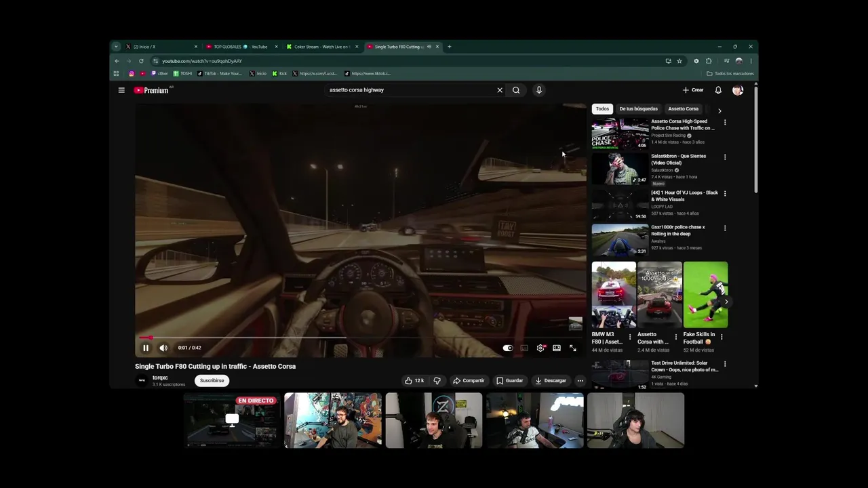
Task: Switch to Coker Stream Kick tab
Action: [x=321, y=47]
